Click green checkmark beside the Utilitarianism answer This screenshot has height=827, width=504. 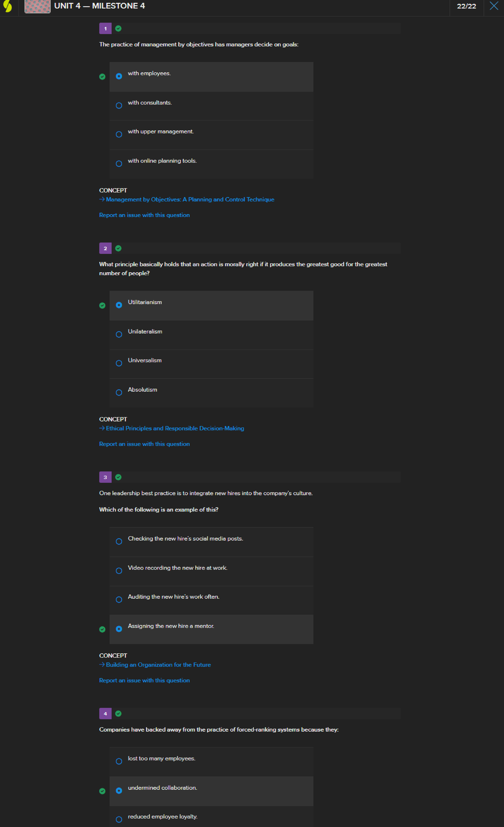coord(102,305)
